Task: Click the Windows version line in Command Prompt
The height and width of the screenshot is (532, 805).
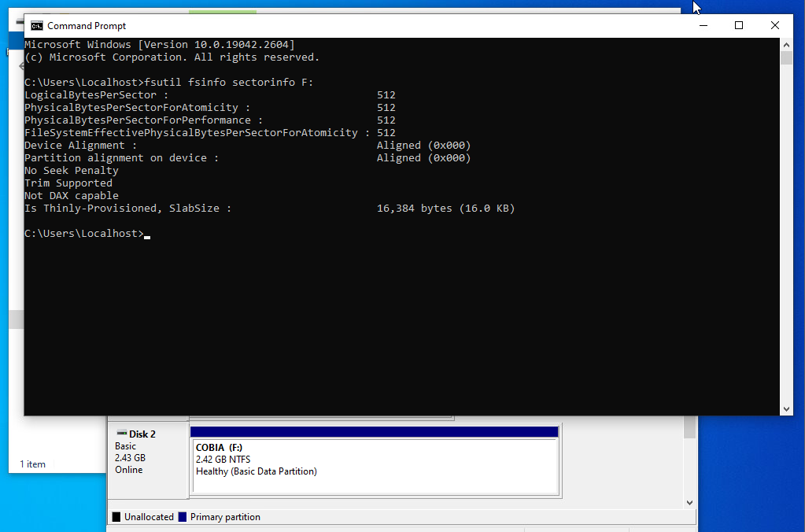Action: click(160, 45)
